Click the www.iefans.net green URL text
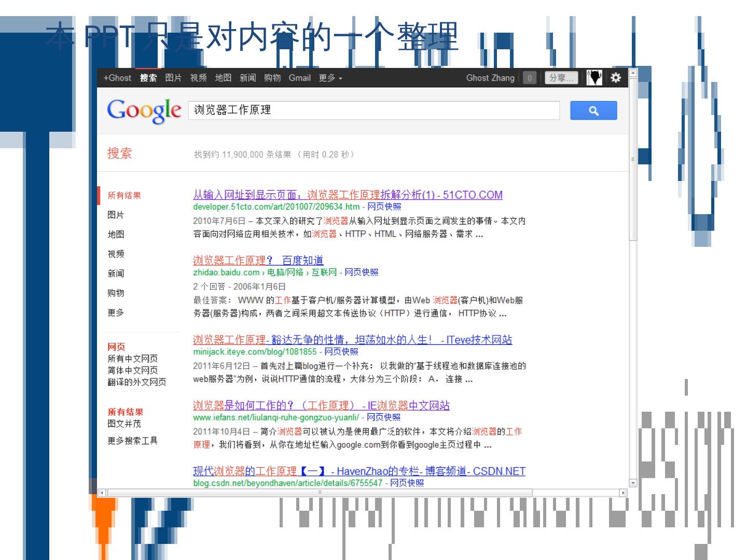Viewport: 747px width, 560px height. [x=276, y=417]
